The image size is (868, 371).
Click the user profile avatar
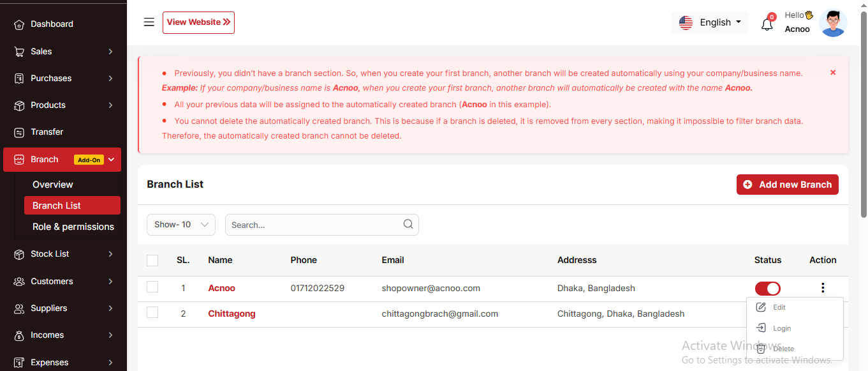[x=832, y=23]
